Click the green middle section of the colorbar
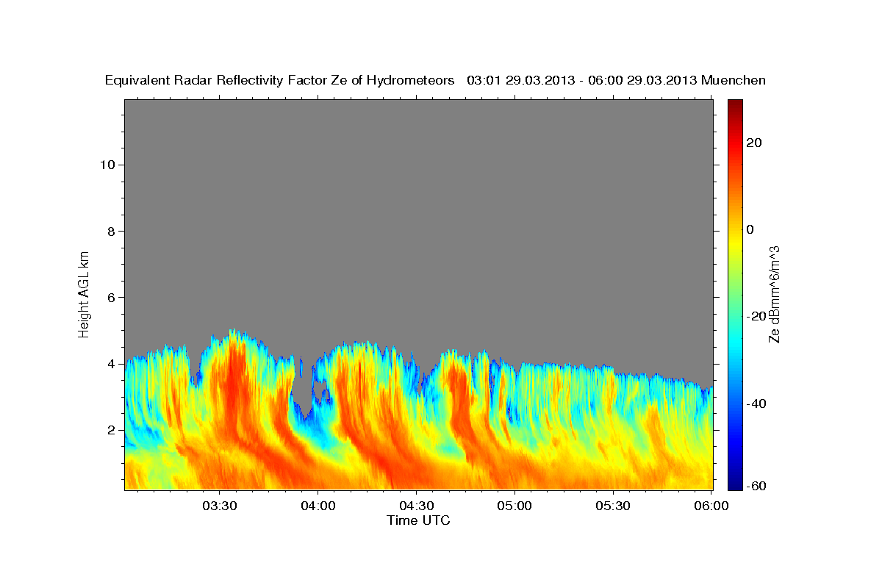 (734, 295)
